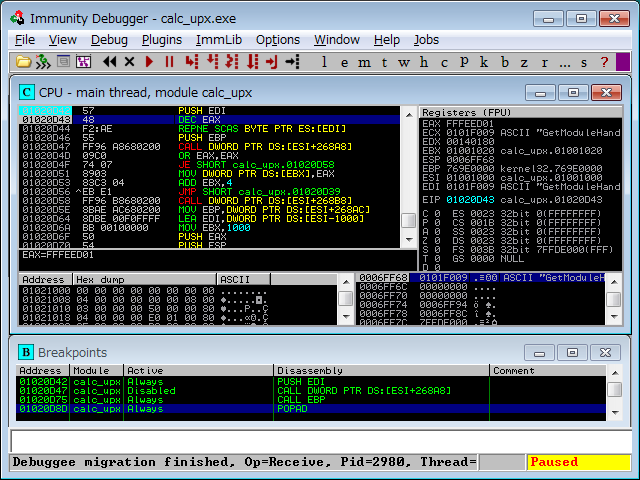Restart program with rewind icon
The image size is (640, 480).
(x=109, y=62)
